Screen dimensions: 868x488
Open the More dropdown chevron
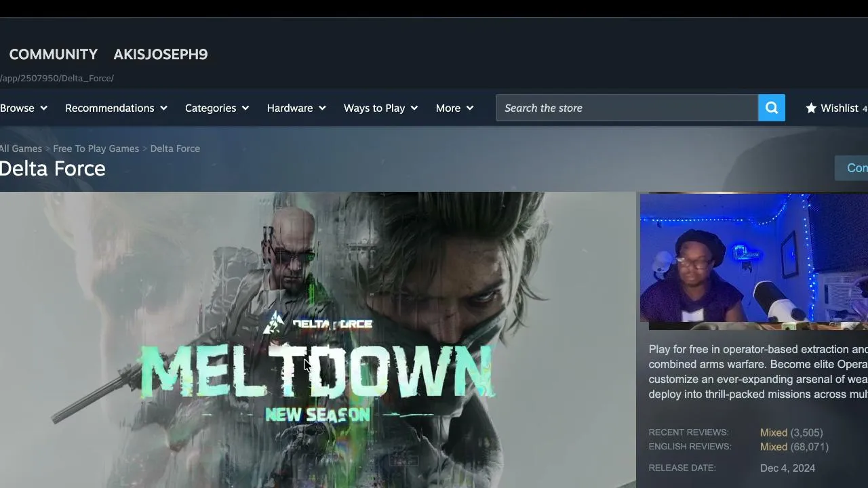[x=470, y=108]
